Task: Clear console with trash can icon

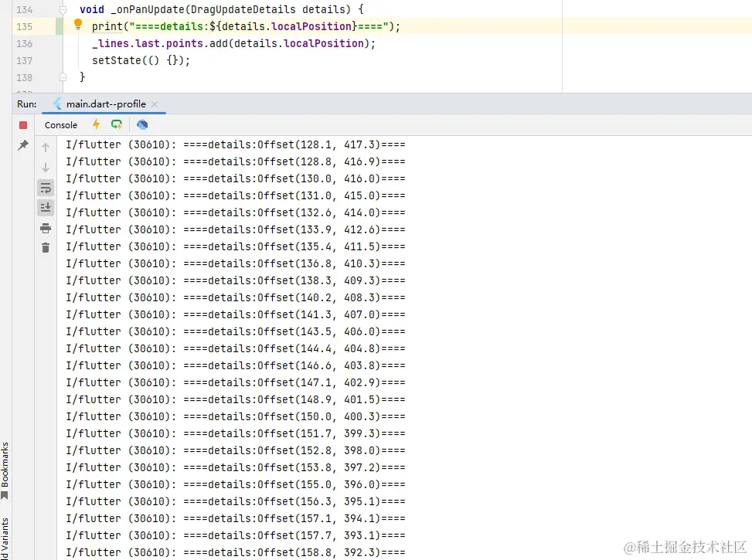Action: coord(46,247)
